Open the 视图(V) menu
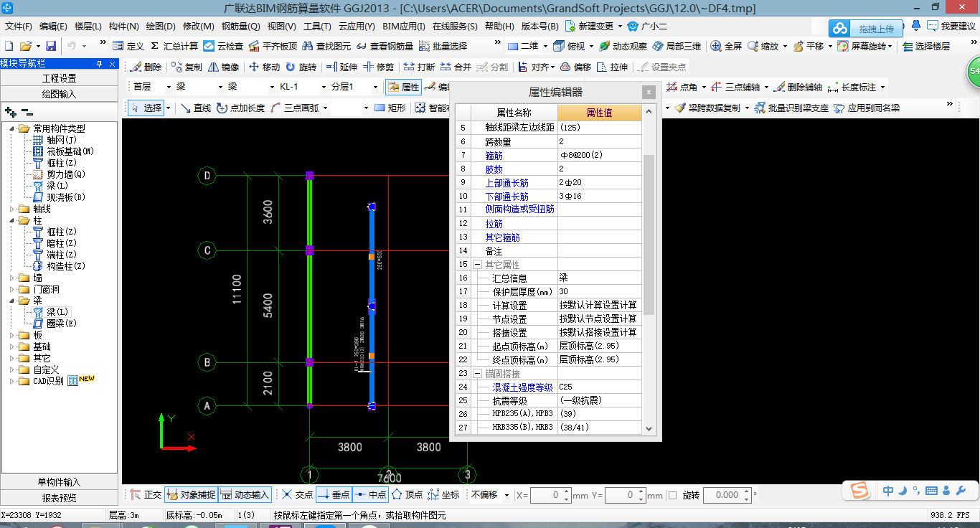 (x=281, y=26)
